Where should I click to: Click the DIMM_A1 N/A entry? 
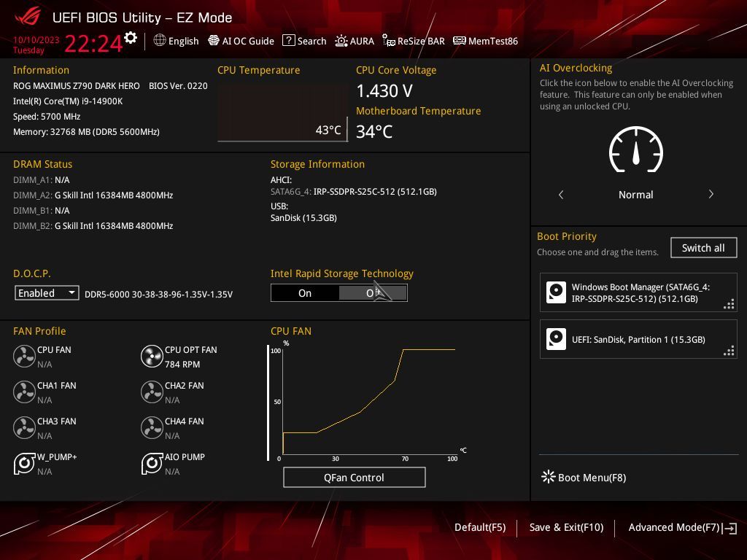pos(42,180)
